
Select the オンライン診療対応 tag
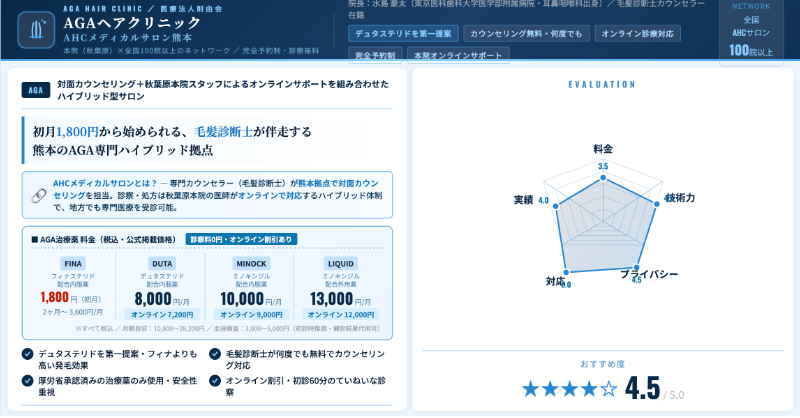tap(638, 33)
